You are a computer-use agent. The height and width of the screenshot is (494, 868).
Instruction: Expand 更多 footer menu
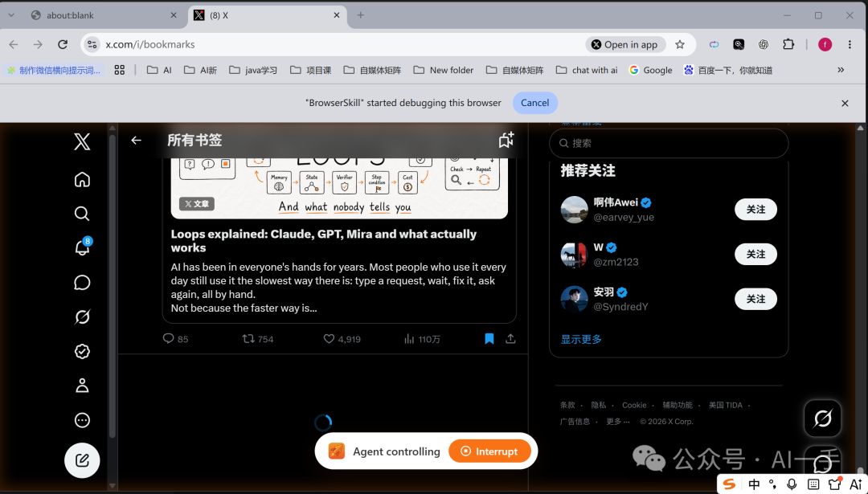(618, 422)
